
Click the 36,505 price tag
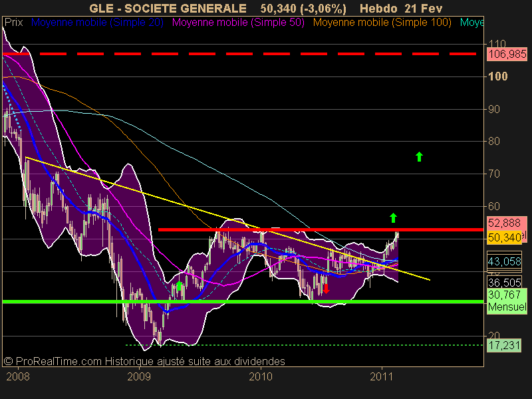505,282
